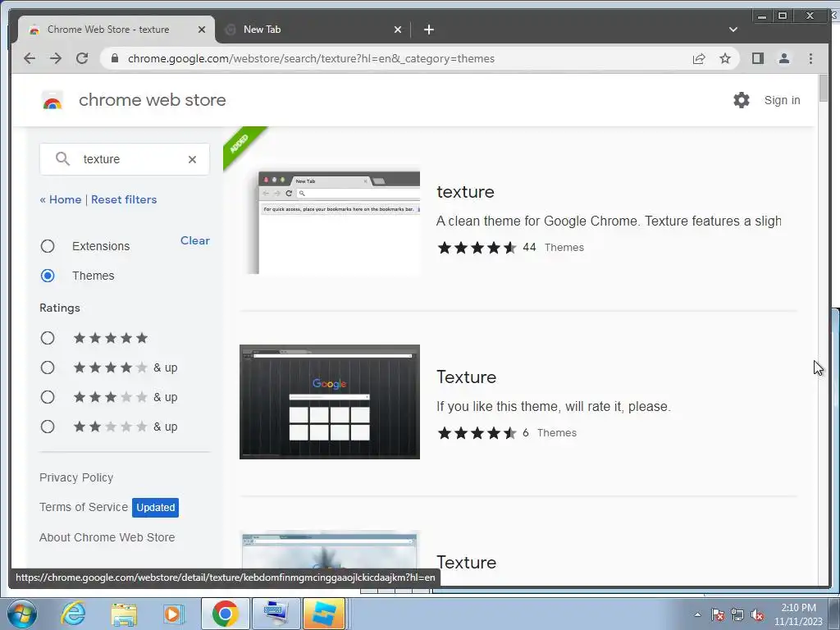The width and height of the screenshot is (840, 630).
Task: Click the taskbar clock showing 2:10 PM
Action: point(798,614)
